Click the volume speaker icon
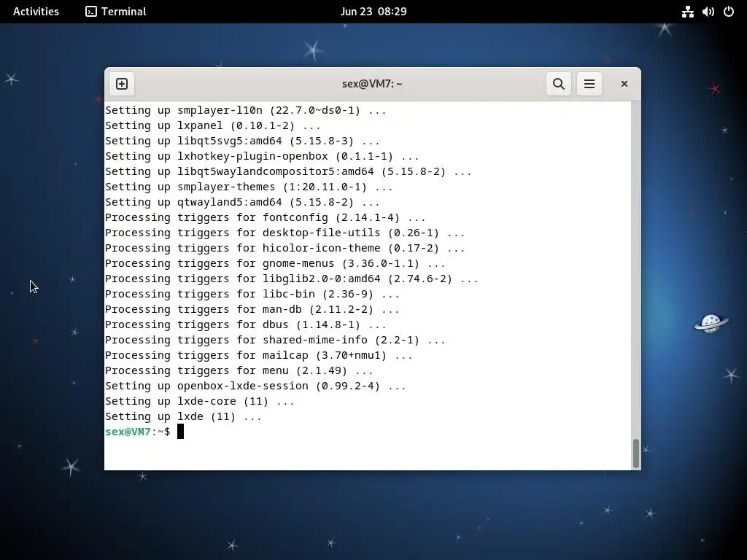Screen dimensions: 747x560 [708, 12]
